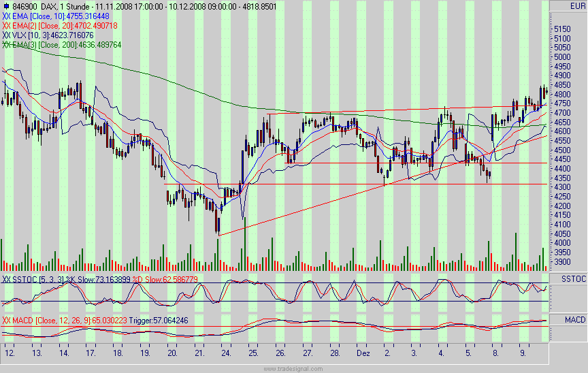Click the 4100 price axis label
This screenshot has height=373, width=588.
(x=561, y=225)
